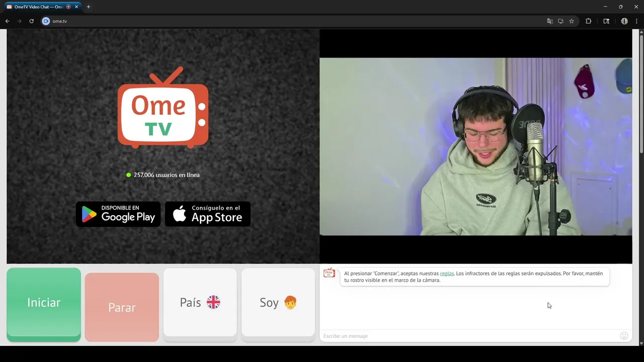Screen dimensions: 644x362
Task: Open the Chrome three-dot menu
Action: 636,21
